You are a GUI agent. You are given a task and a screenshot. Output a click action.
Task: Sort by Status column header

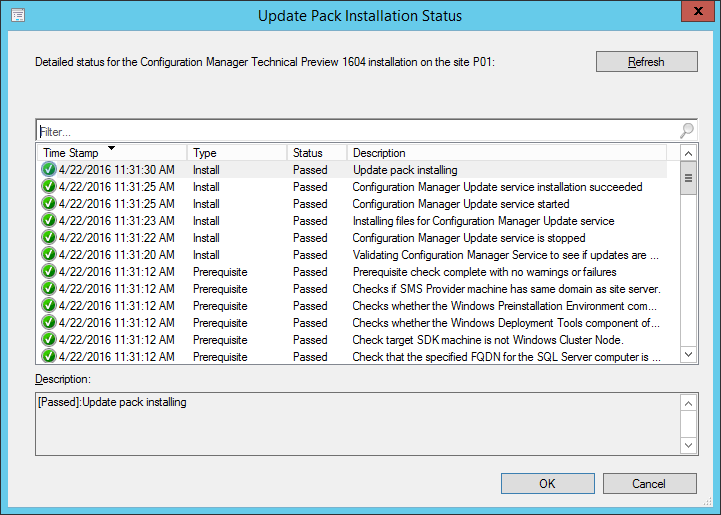click(316, 153)
